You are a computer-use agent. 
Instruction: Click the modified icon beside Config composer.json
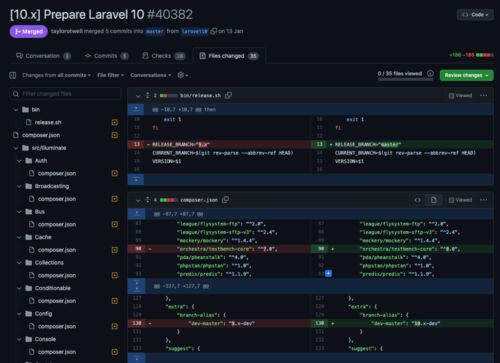click(x=115, y=326)
